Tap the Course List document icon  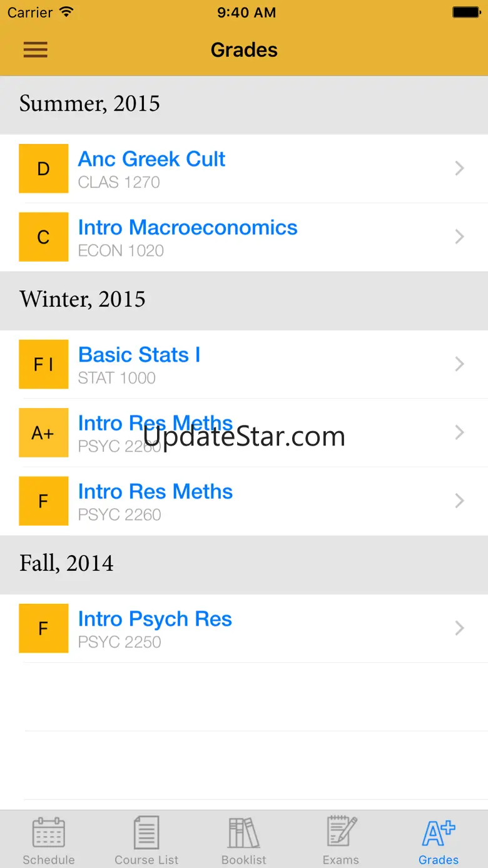[x=146, y=833]
